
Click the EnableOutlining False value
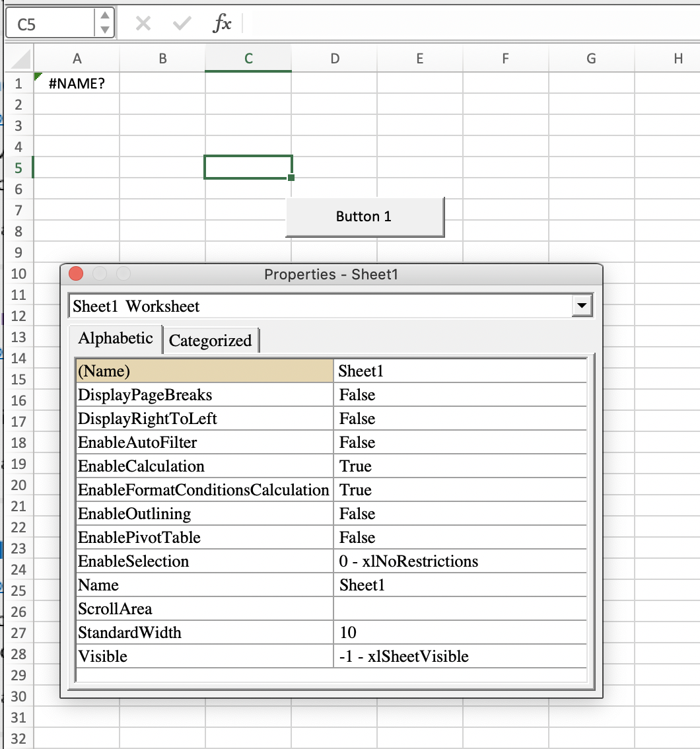460,513
